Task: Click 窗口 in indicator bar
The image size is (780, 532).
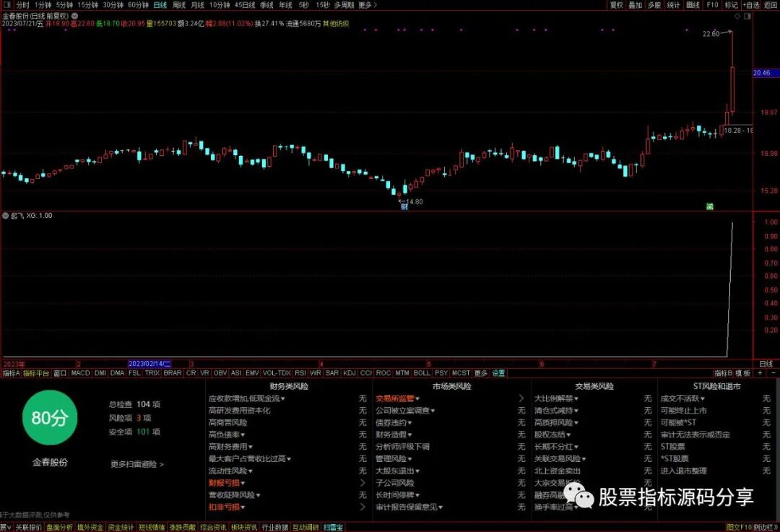Action: coord(60,373)
